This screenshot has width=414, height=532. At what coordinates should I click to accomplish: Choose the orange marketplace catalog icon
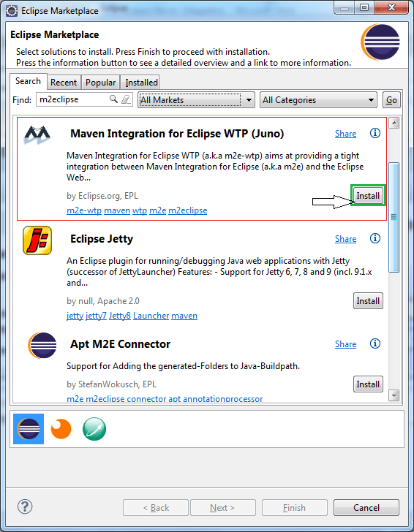(61, 429)
